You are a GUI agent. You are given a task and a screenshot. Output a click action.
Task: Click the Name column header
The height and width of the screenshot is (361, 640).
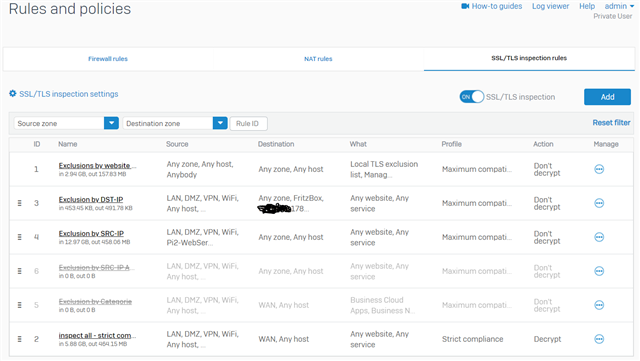pyautogui.click(x=67, y=144)
